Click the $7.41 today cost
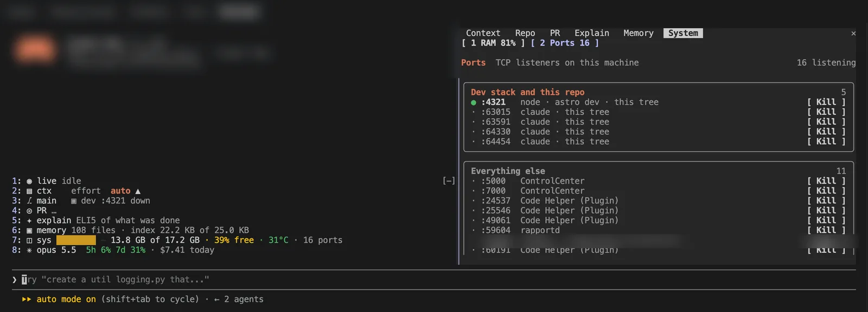Screen dimensions: 868x312 pyautogui.click(x=187, y=250)
